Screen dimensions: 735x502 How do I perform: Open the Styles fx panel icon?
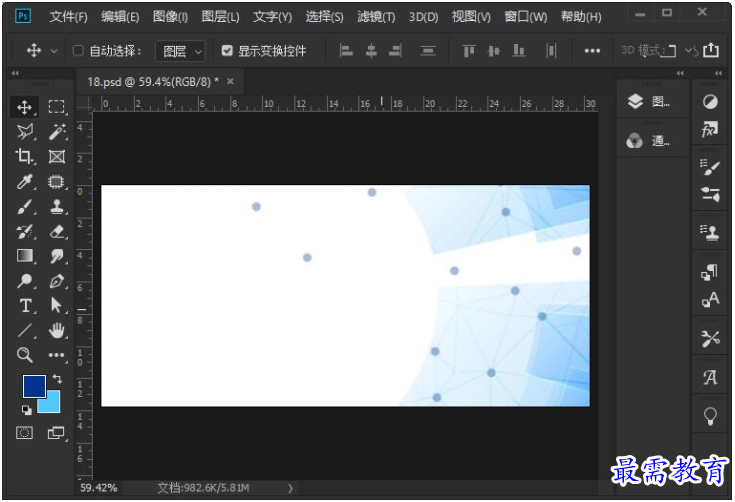[710, 129]
